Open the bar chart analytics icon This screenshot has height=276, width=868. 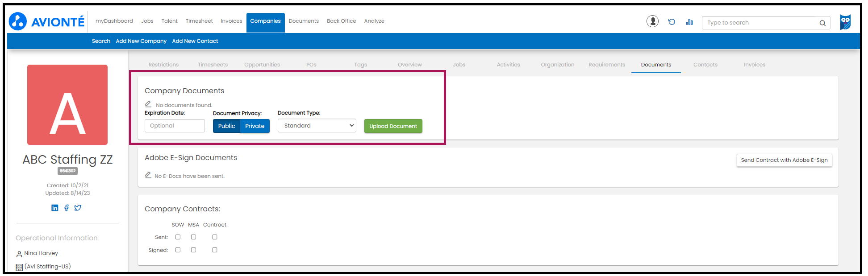[x=689, y=22]
